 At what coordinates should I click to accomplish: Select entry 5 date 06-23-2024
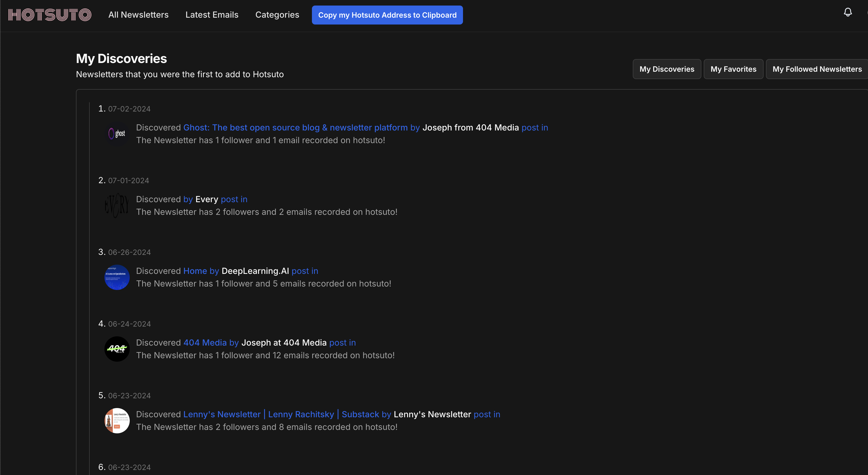click(129, 396)
